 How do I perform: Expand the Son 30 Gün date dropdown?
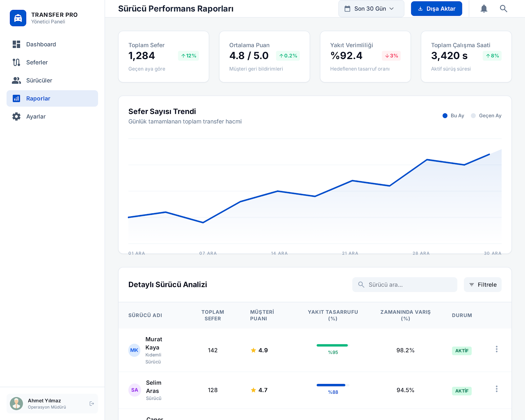371,9
